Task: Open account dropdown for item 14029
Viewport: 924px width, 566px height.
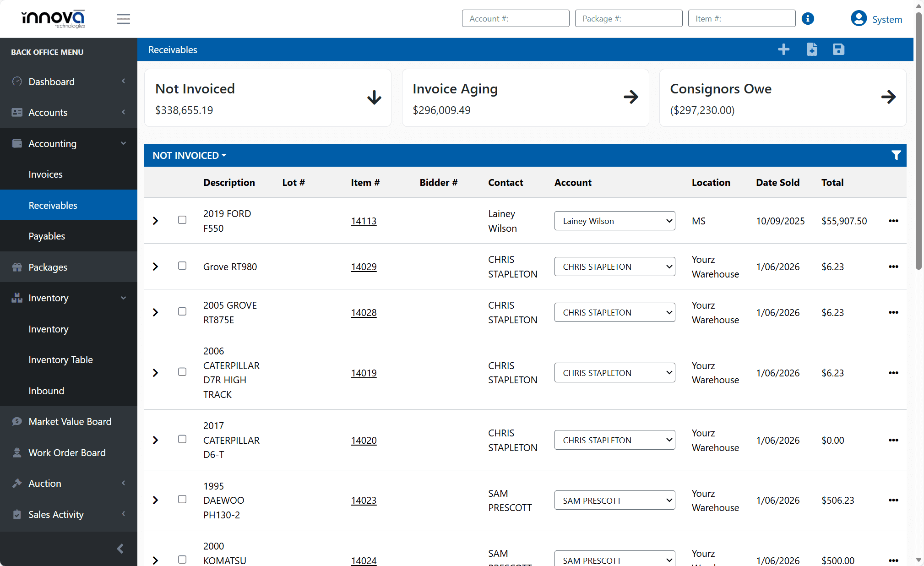Action: [x=614, y=267]
